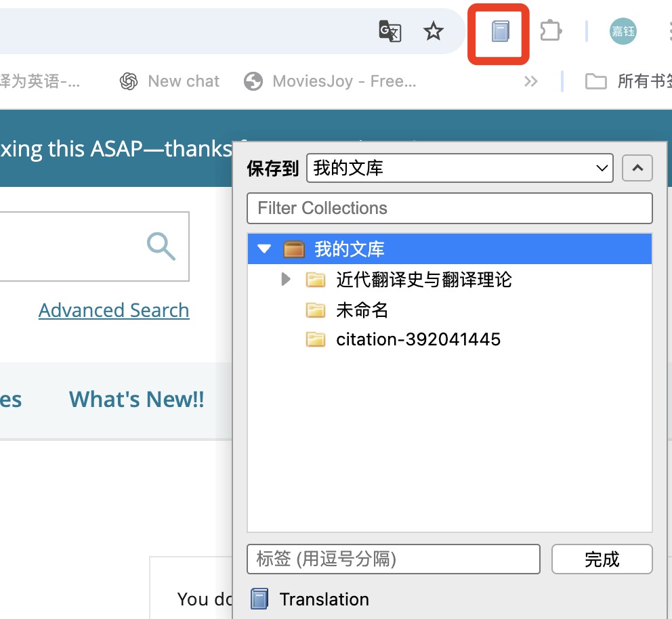Open the user profile avatar

tap(623, 32)
